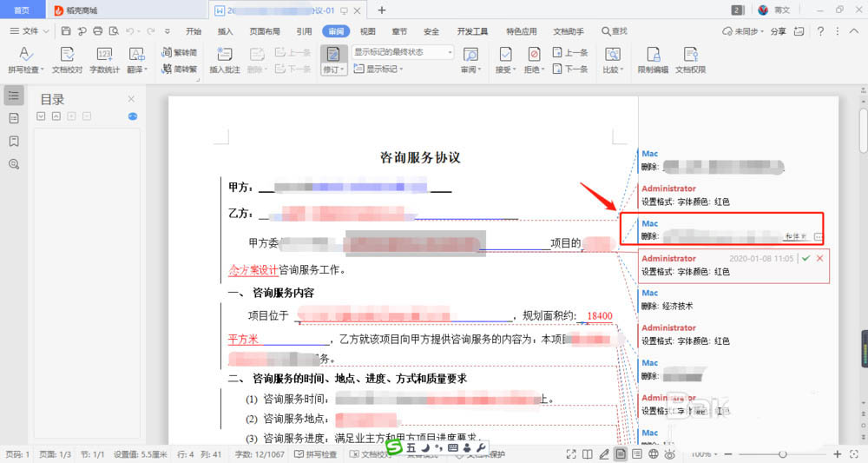Click the 查找 search button
The height and width of the screenshot is (463, 868).
coord(615,31)
